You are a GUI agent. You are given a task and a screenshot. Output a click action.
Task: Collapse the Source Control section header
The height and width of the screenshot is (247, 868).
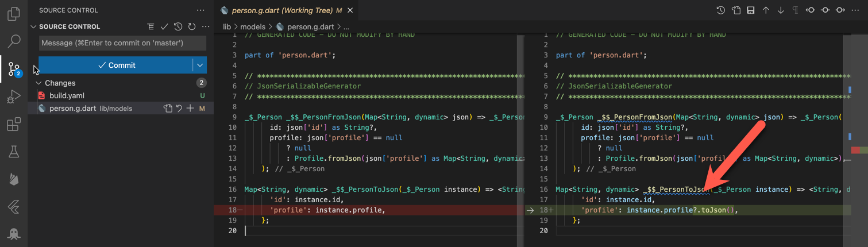pos(33,26)
